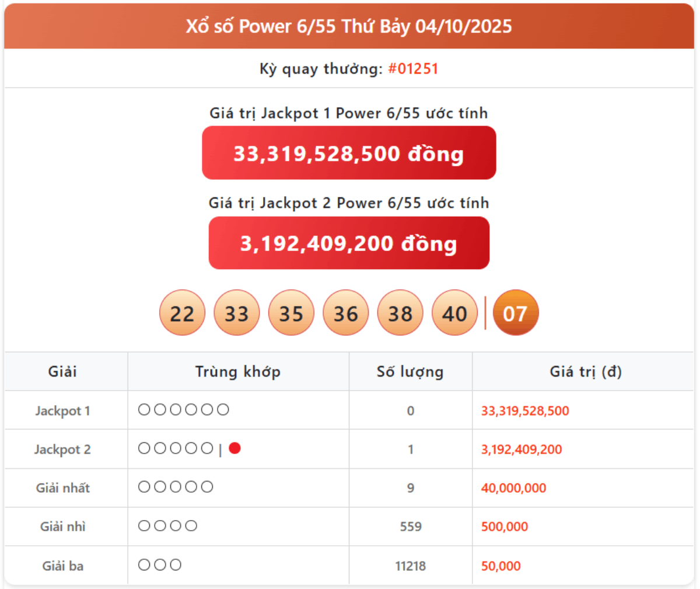
Task: Select the 'Giải nhất' row label
Action: [63, 488]
